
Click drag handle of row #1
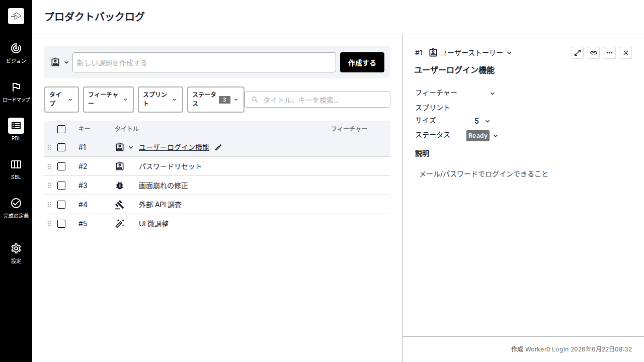click(x=49, y=147)
